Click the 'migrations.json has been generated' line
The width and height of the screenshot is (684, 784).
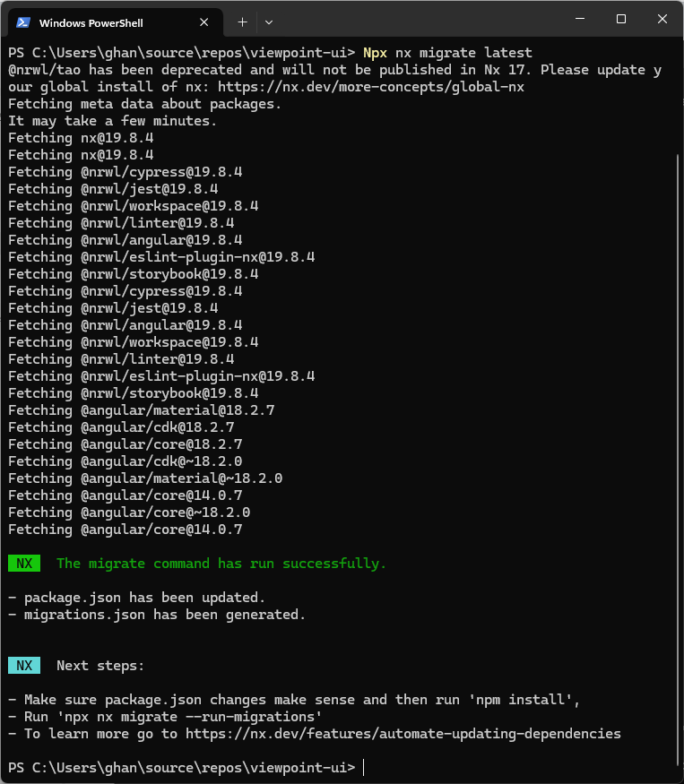(165, 615)
